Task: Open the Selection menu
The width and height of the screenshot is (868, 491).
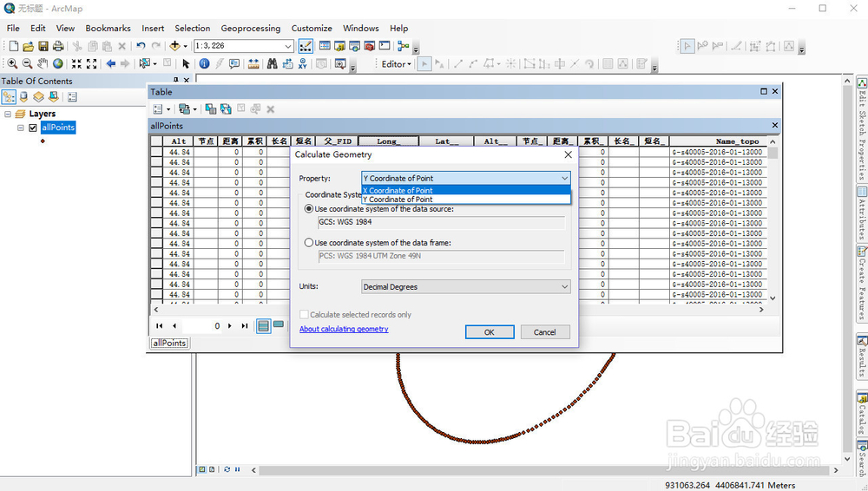Action: click(192, 29)
